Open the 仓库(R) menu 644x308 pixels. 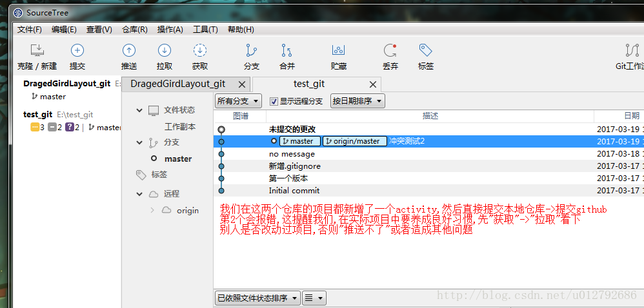135,30
